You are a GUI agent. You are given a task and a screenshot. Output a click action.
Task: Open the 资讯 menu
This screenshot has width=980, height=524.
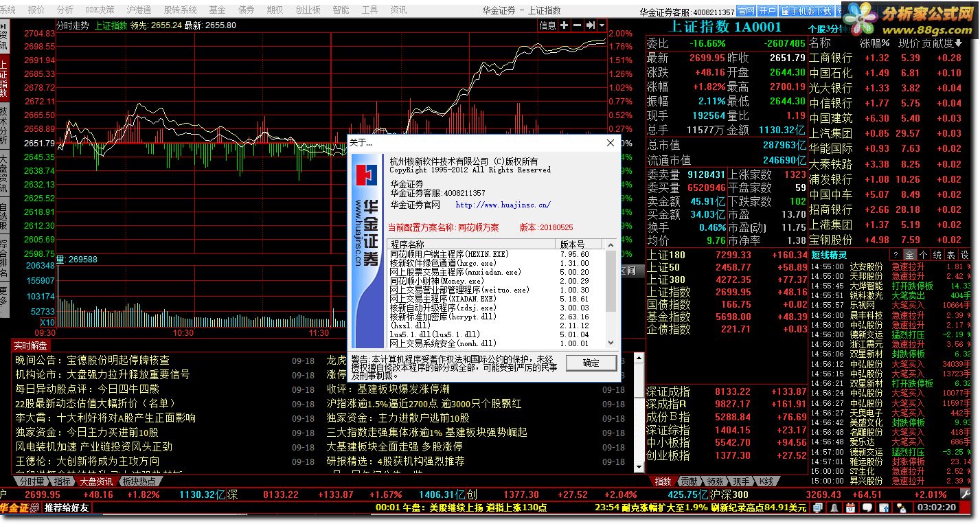(x=398, y=10)
